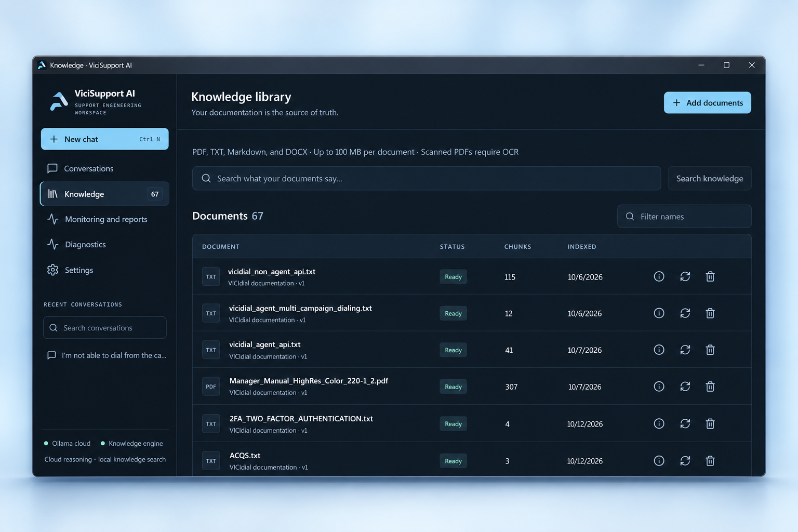Open Conversations in the sidebar
798x532 pixels.
(104, 168)
